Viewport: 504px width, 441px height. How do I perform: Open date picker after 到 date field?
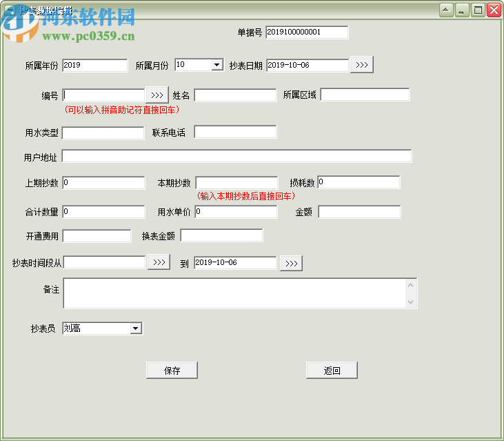(x=291, y=264)
